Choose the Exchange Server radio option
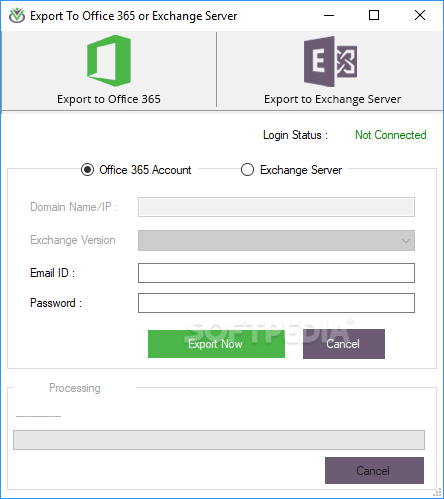The height and width of the screenshot is (499, 444). (247, 170)
